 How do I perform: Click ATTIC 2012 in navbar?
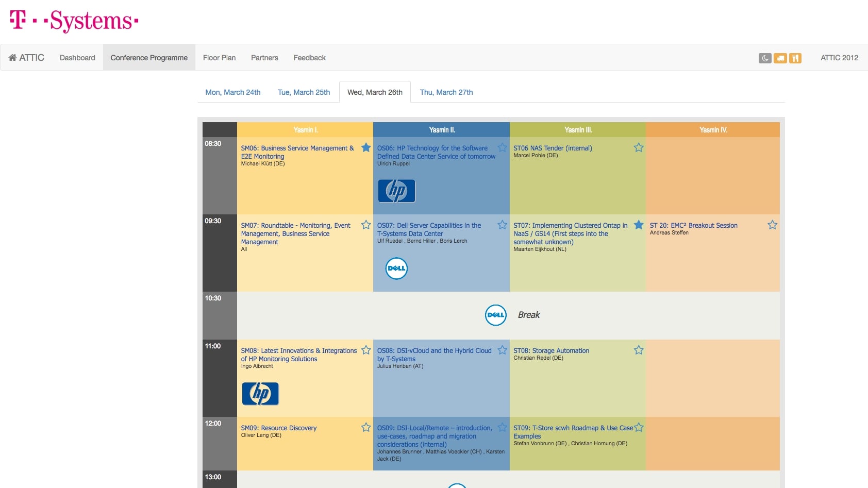click(x=839, y=58)
